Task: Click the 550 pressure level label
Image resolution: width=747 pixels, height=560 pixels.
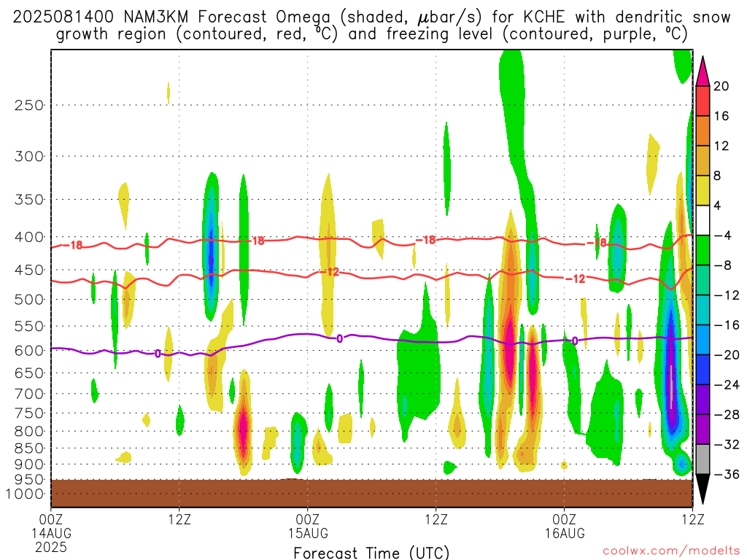Action: [x=29, y=326]
